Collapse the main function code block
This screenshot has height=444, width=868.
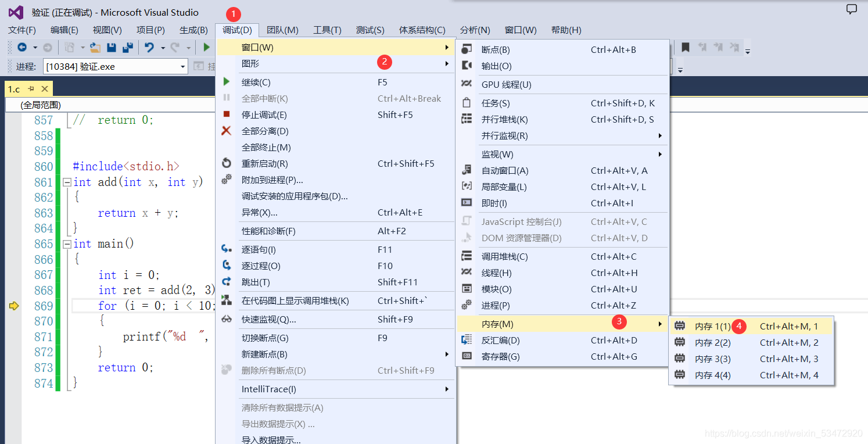point(67,244)
